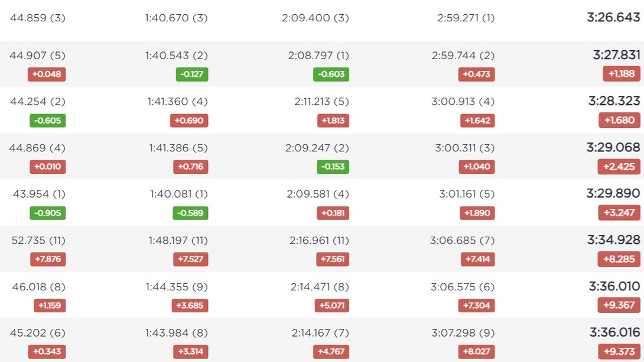Click the red +1.813 gap badge
Screen dimensions: 644x362
click(333, 121)
